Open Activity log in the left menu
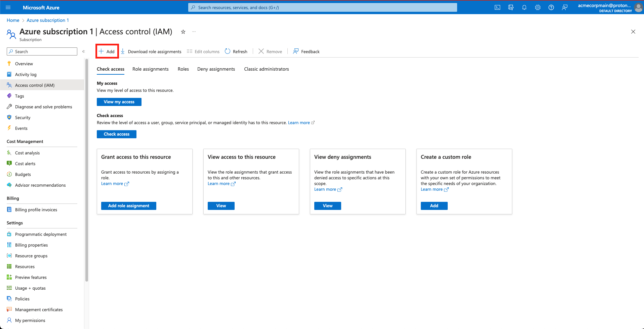The image size is (644, 329). [x=42, y=74]
